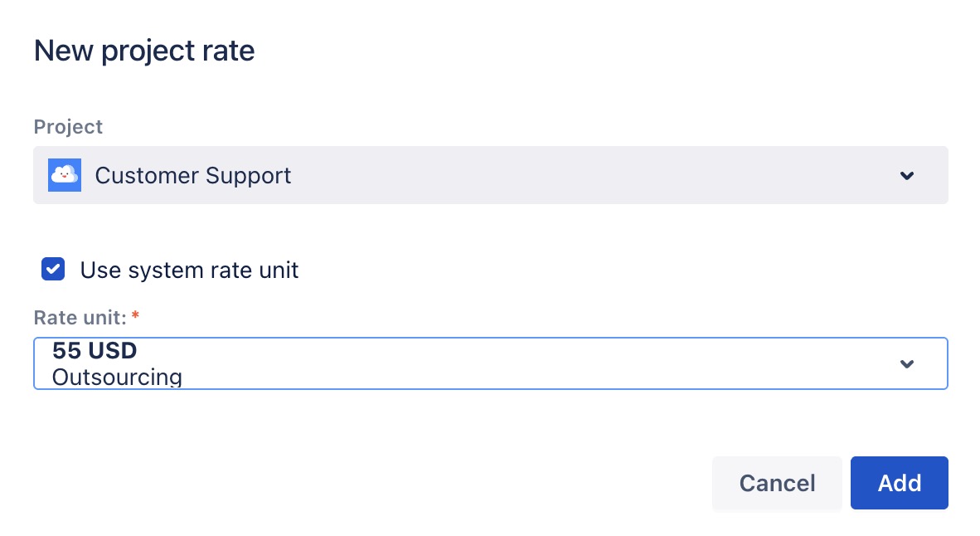
Task: Click the "Use system rate unit" label text
Action: [189, 270]
